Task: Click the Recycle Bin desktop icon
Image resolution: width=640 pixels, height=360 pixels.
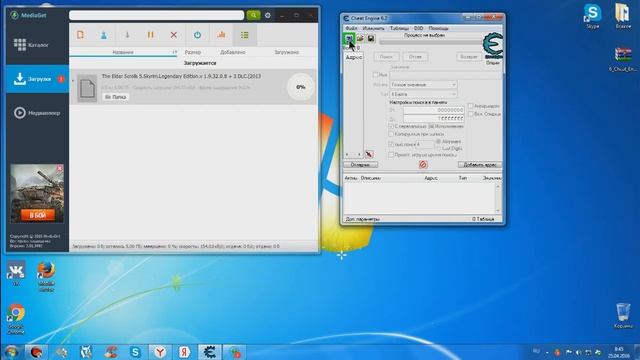Action: pyautogui.click(x=623, y=315)
